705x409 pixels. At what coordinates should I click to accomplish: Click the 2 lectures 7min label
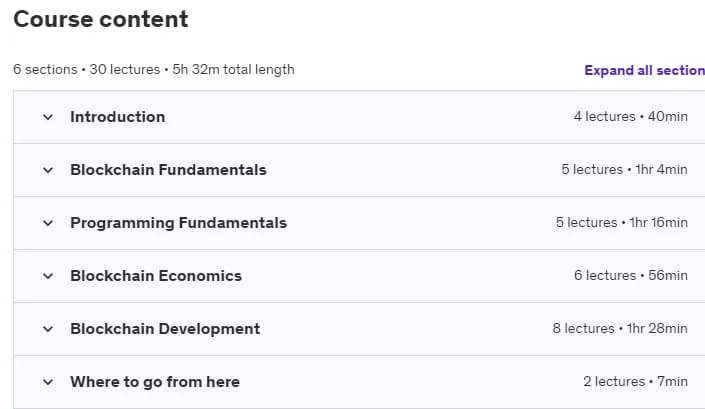[635, 382]
